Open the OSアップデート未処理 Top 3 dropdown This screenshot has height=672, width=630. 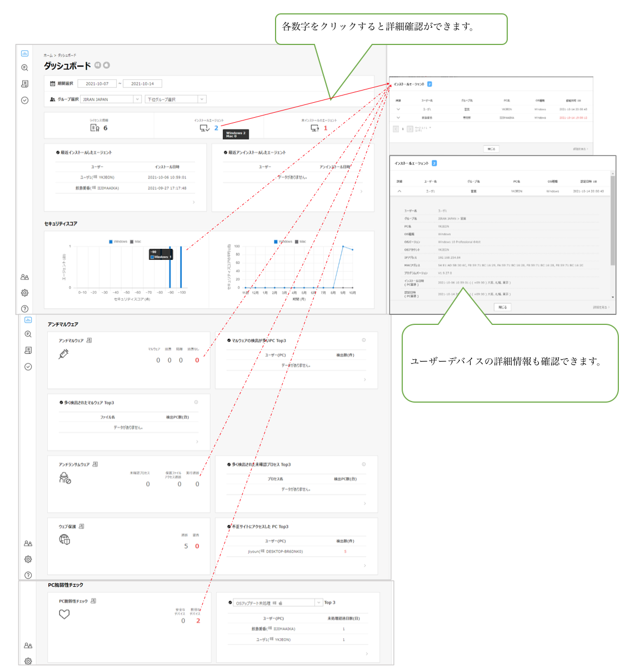[x=278, y=603]
